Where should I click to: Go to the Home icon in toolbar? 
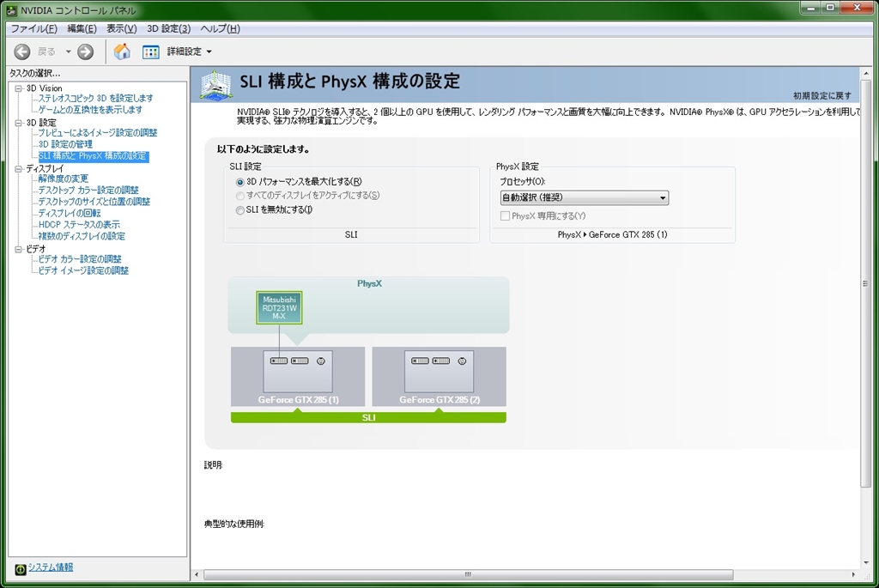tap(122, 52)
